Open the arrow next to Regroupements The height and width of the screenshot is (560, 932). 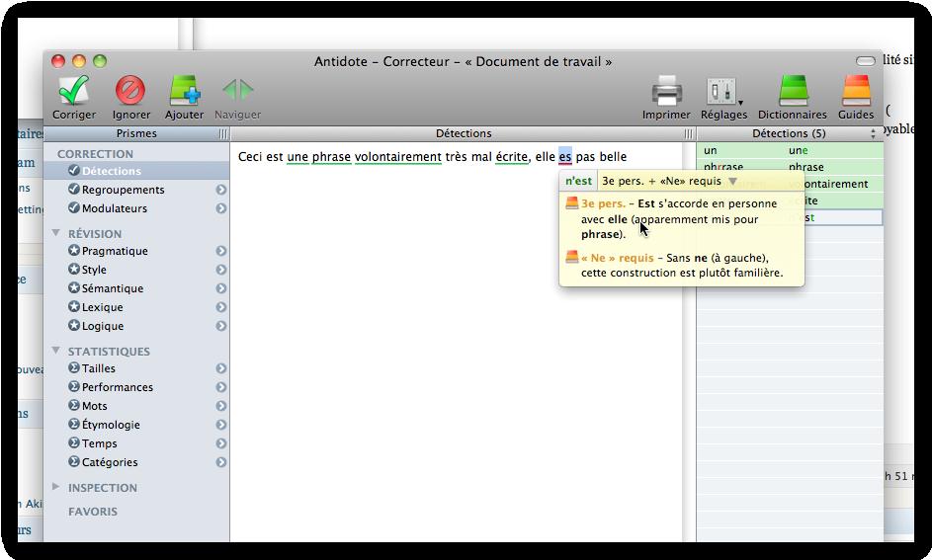pos(221,190)
